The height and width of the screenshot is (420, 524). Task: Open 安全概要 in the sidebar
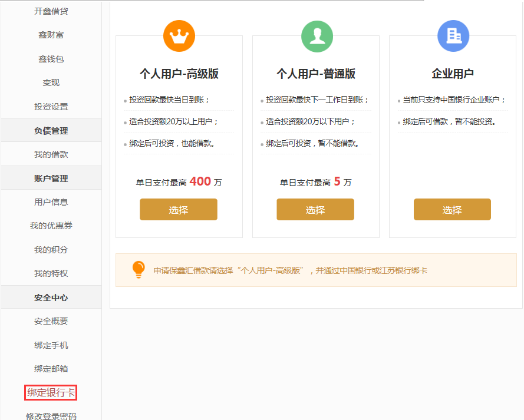(x=51, y=321)
